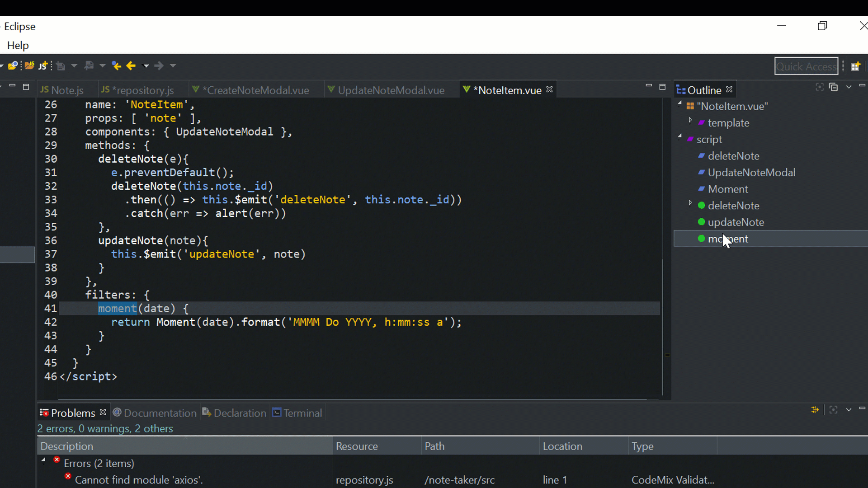
Task: Maximize the editor area
Action: tap(662, 87)
